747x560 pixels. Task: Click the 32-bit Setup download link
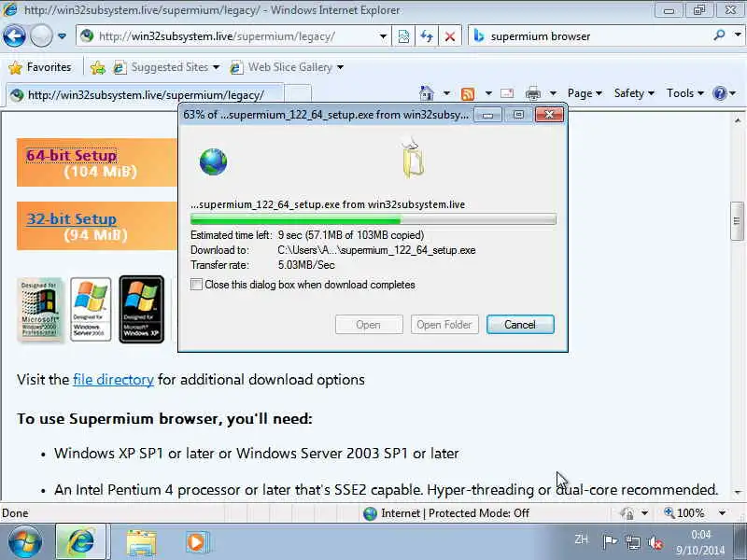coord(72,219)
